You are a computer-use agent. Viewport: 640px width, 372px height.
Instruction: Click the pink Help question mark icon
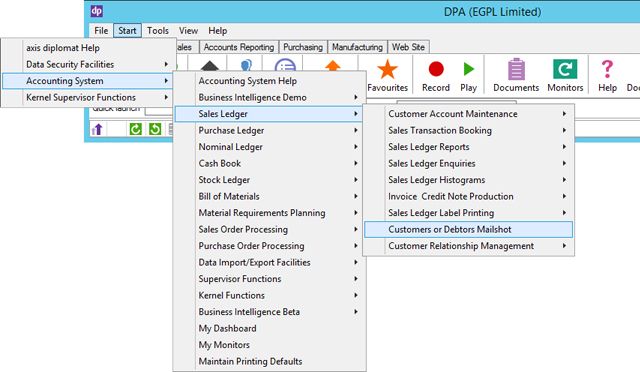(607, 69)
